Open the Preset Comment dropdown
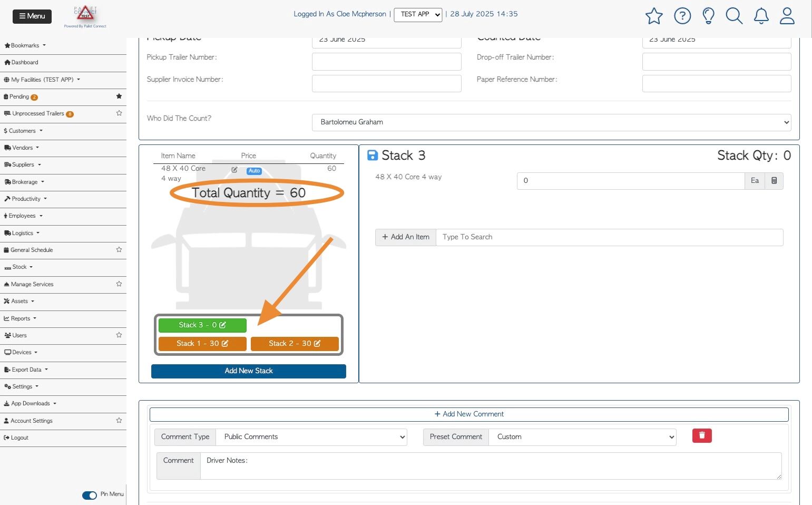Viewport: 812px width, 505px height. pos(582,437)
